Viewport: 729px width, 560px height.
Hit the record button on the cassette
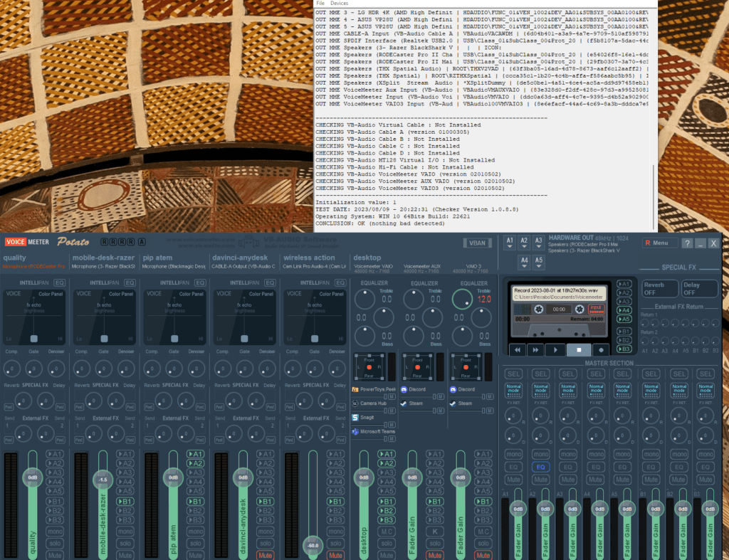pos(601,350)
